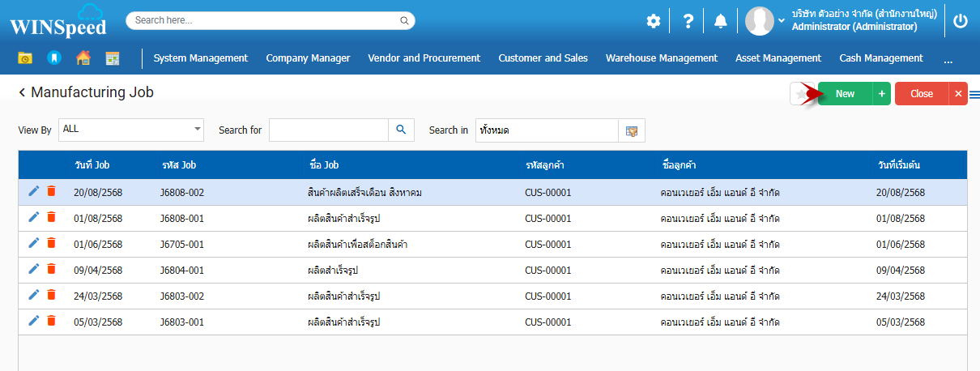Open the Vendor and Procurement menu
Screen dimensions: 980x371
click(x=424, y=58)
